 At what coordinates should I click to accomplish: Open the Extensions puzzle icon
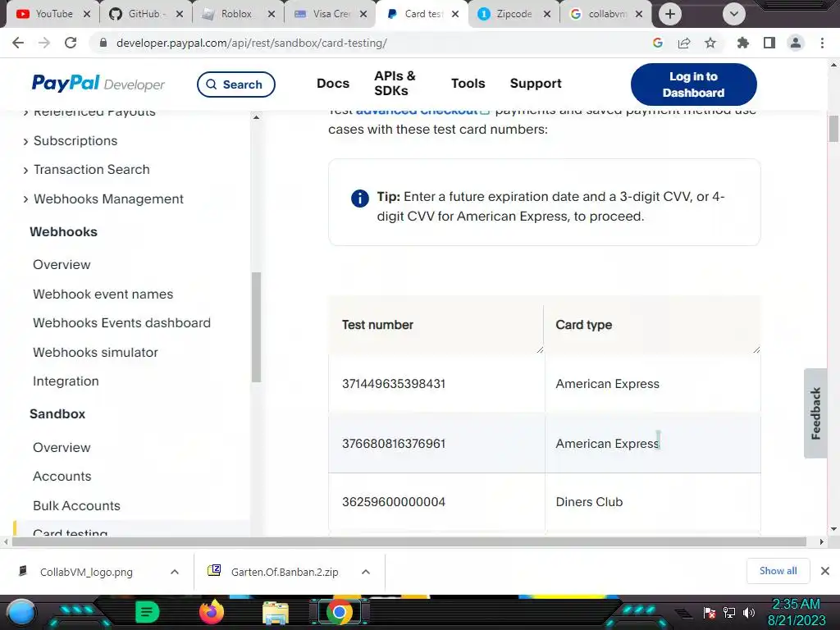tap(743, 43)
